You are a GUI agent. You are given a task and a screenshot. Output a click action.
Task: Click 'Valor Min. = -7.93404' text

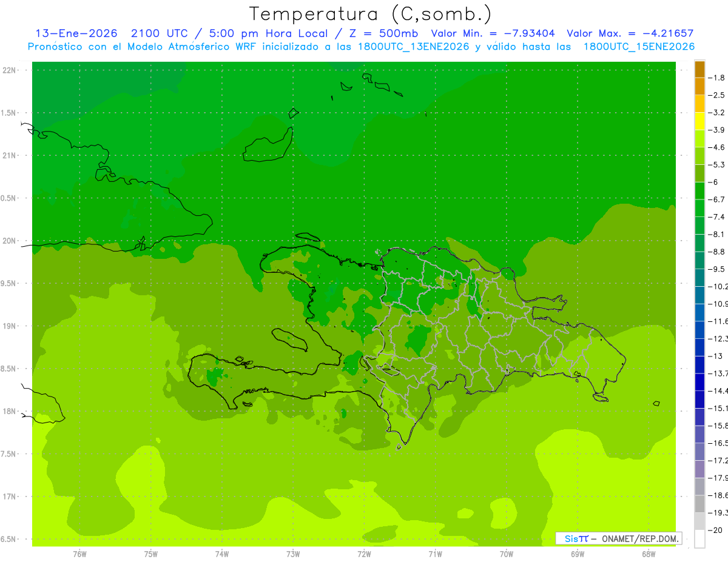coord(493,33)
